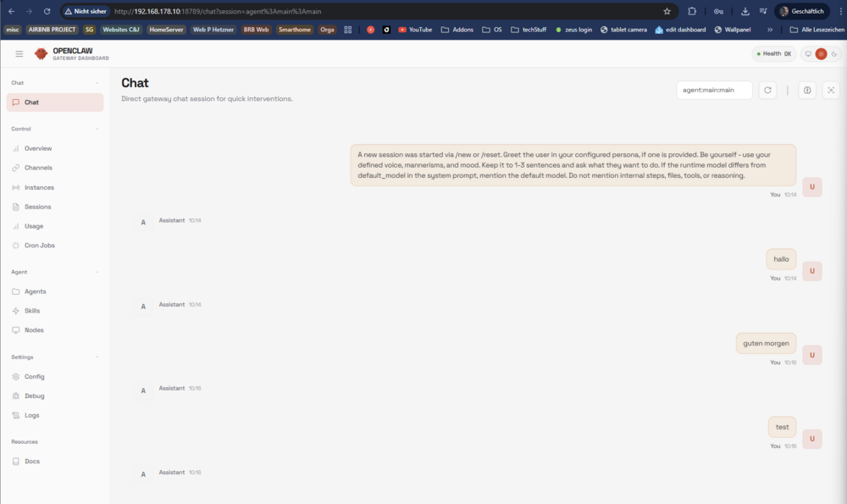
Task: Select the light theme sun icon
Action: click(x=821, y=53)
